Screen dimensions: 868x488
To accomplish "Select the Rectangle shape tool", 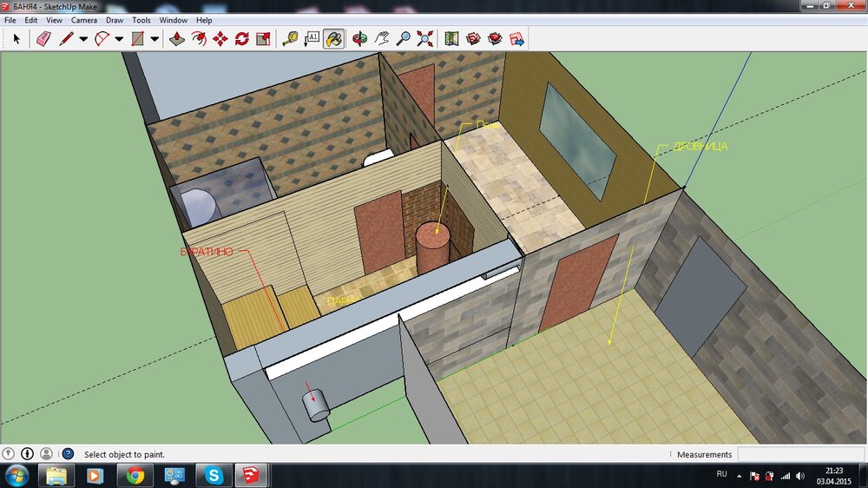I will tap(137, 39).
